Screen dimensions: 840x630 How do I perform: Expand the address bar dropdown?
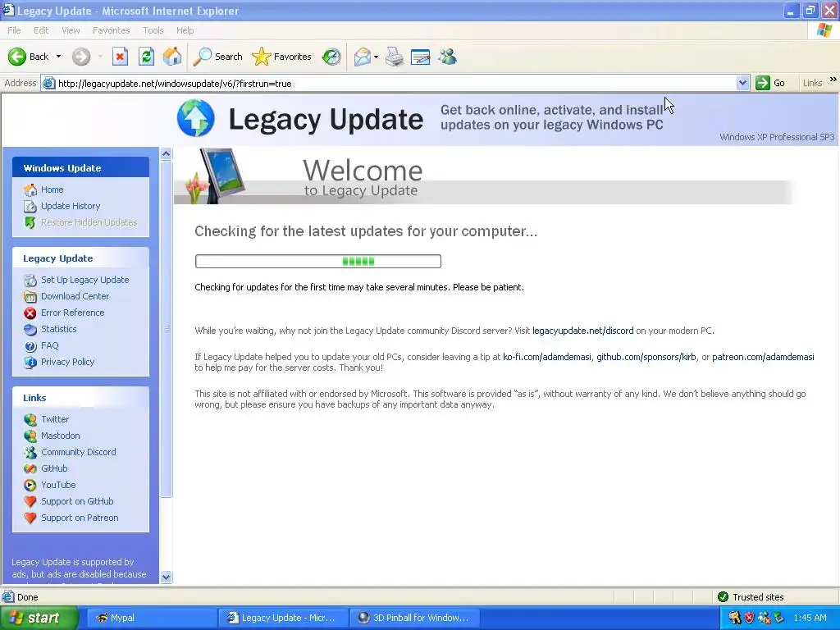(x=742, y=83)
